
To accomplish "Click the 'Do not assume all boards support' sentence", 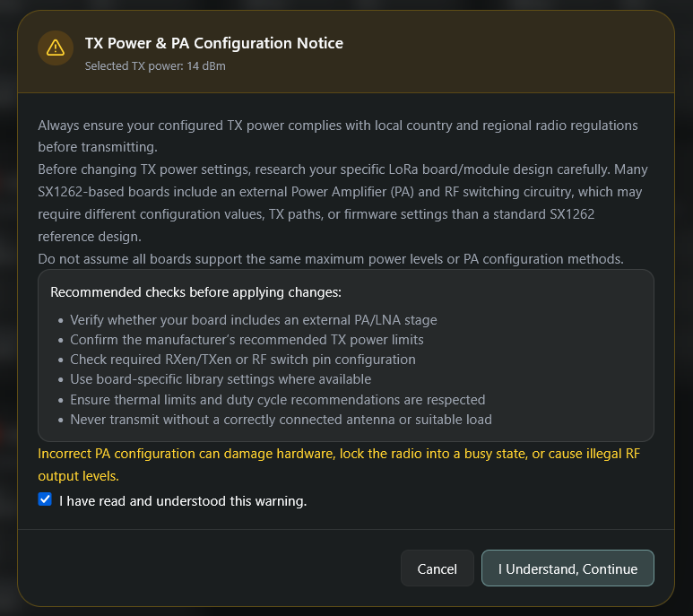I will point(331,259).
